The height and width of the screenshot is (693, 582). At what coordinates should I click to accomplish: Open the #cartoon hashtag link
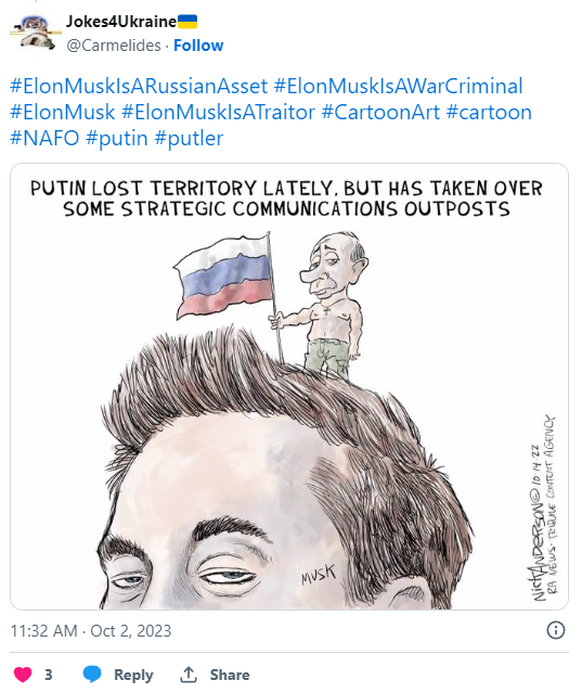click(x=489, y=112)
